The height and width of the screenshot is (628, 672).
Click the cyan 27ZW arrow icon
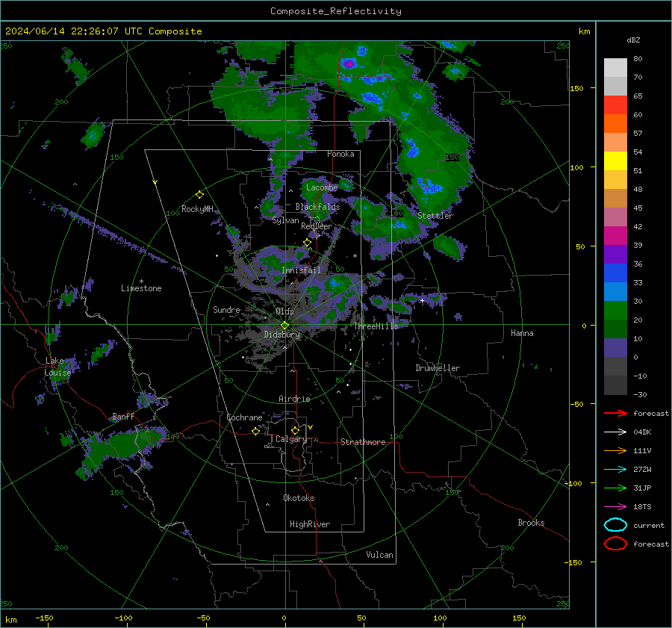tap(615, 470)
